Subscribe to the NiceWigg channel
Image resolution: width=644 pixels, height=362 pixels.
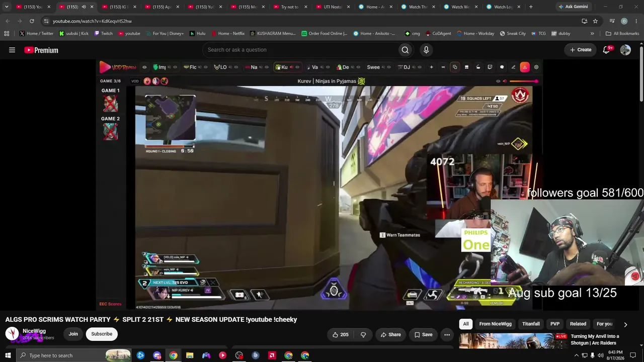click(x=102, y=334)
